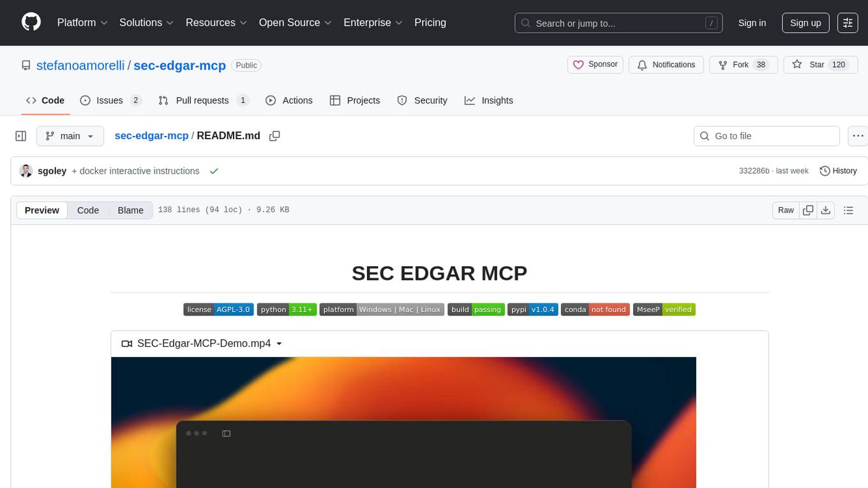Copy the file path icon
The width and height of the screenshot is (868, 488).
(x=275, y=136)
